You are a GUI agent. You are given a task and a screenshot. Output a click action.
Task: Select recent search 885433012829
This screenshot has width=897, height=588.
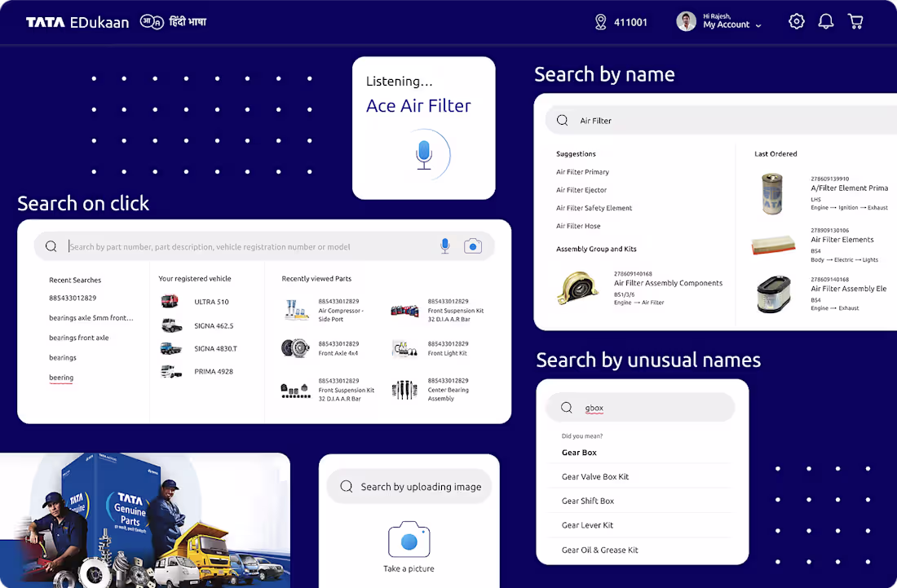point(73,298)
